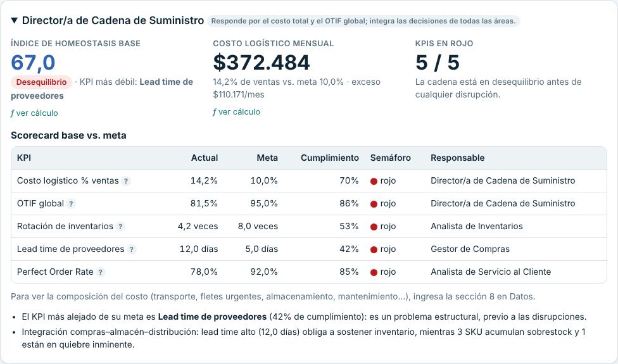Click red semáforo dot in Perfect Order Rate row
618x364 pixels.
[x=374, y=272]
